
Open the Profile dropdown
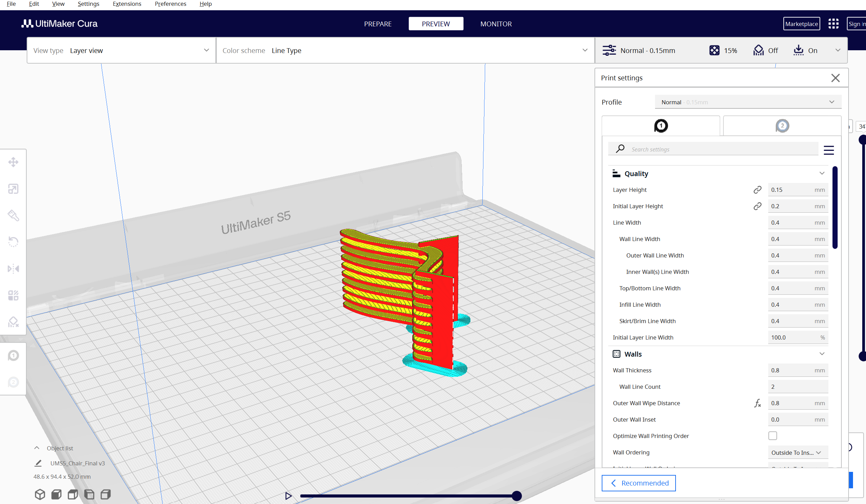pos(748,102)
